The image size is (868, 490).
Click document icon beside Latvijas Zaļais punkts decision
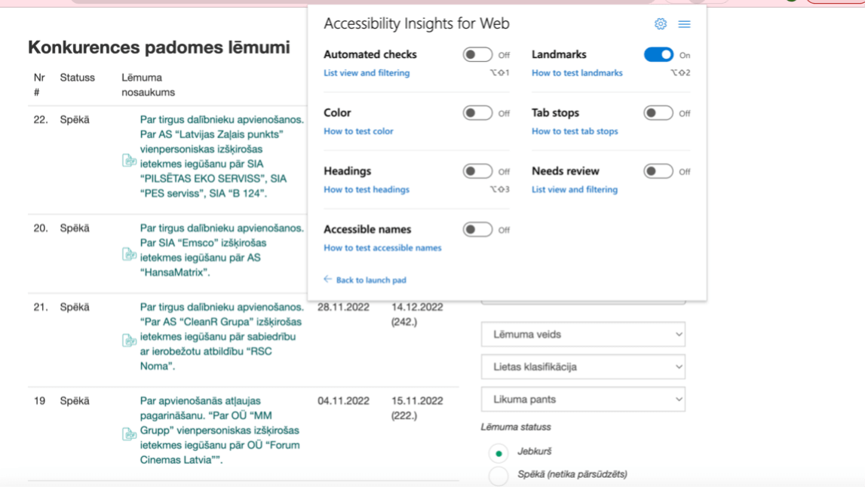[129, 160]
